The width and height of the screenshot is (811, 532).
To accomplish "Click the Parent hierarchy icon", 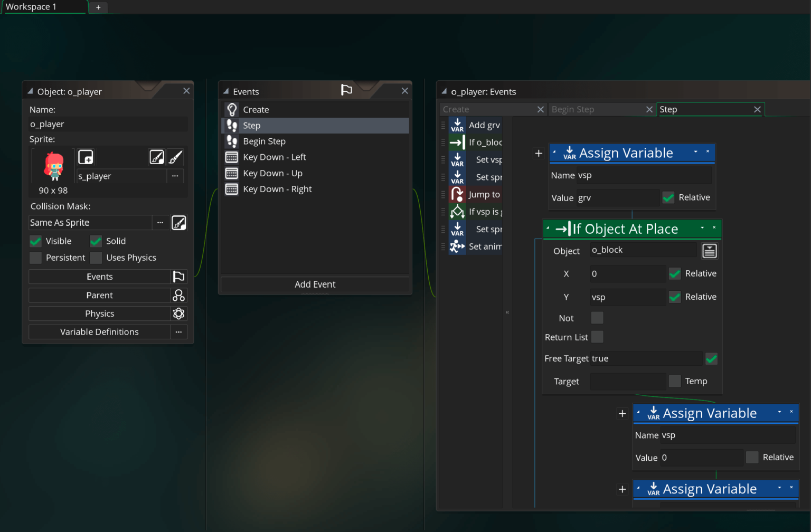I will pos(178,296).
